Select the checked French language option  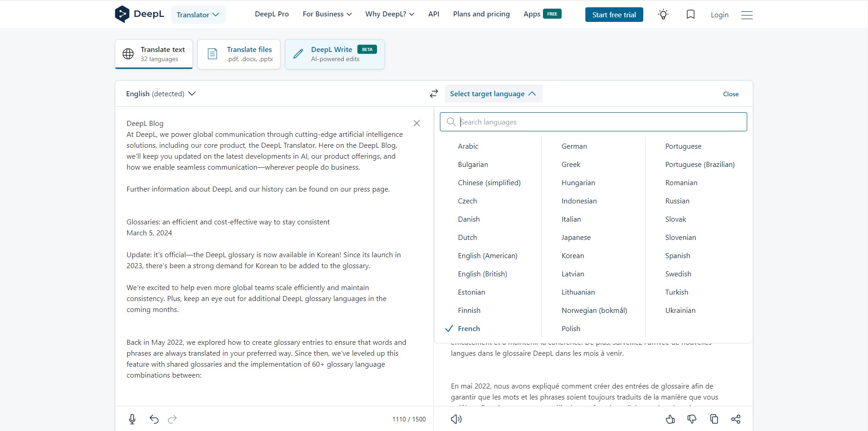(469, 328)
